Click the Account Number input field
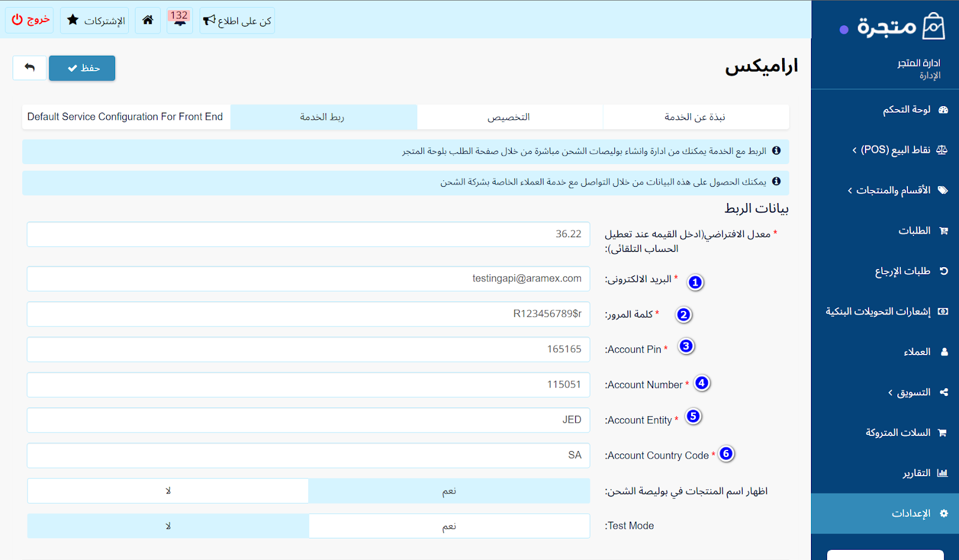This screenshot has width=959, height=560. tap(309, 385)
